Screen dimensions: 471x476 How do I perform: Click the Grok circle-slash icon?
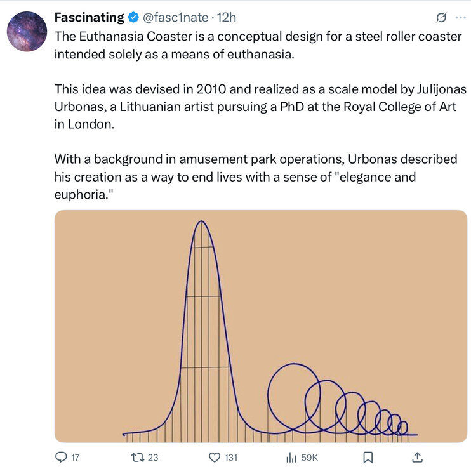pyautogui.click(x=442, y=17)
